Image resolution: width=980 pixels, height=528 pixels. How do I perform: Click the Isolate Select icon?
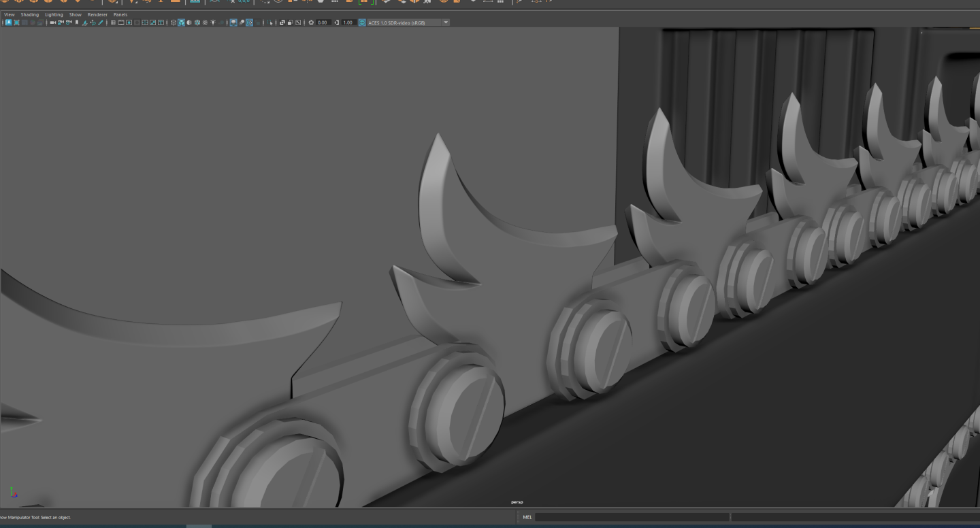(270, 22)
